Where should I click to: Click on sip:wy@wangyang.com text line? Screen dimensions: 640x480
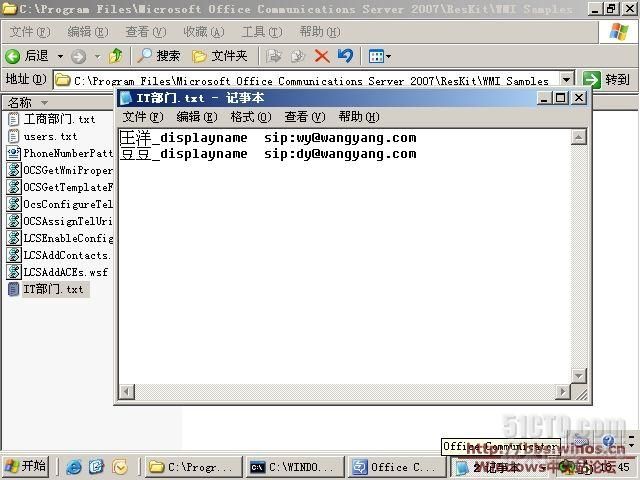coord(340,138)
